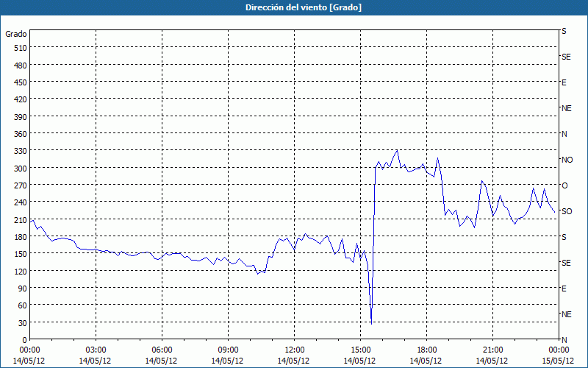The height and width of the screenshot is (368, 588).
Task: Pick the 150 tick label on the left axis
Action: [x=21, y=254]
